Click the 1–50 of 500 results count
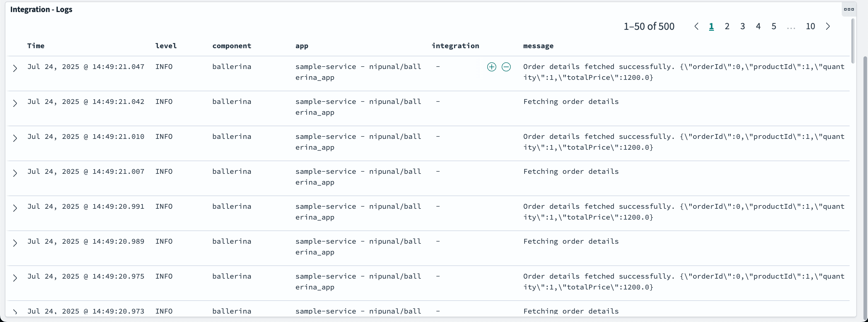 click(649, 26)
